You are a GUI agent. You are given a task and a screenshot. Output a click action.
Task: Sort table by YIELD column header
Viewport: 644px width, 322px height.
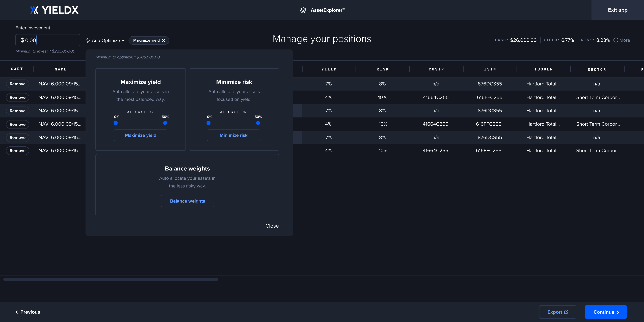click(x=329, y=69)
